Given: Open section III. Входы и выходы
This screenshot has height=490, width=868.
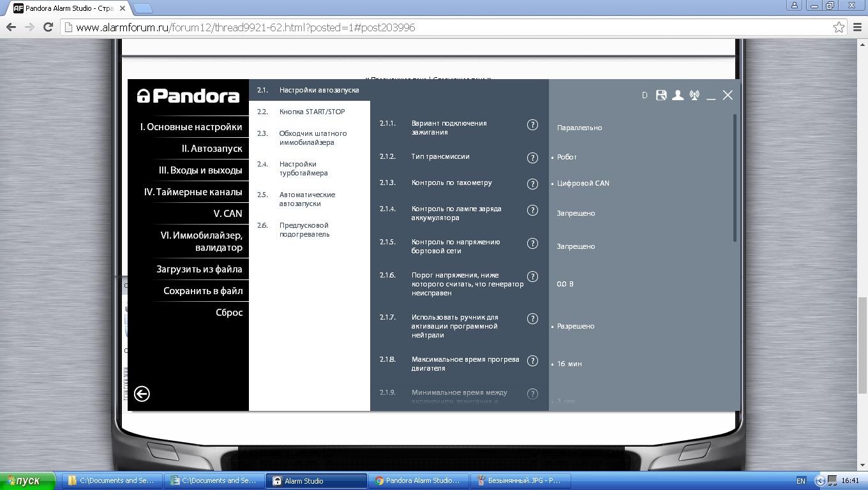Looking at the screenshot, I should click(x=200, y=170).
